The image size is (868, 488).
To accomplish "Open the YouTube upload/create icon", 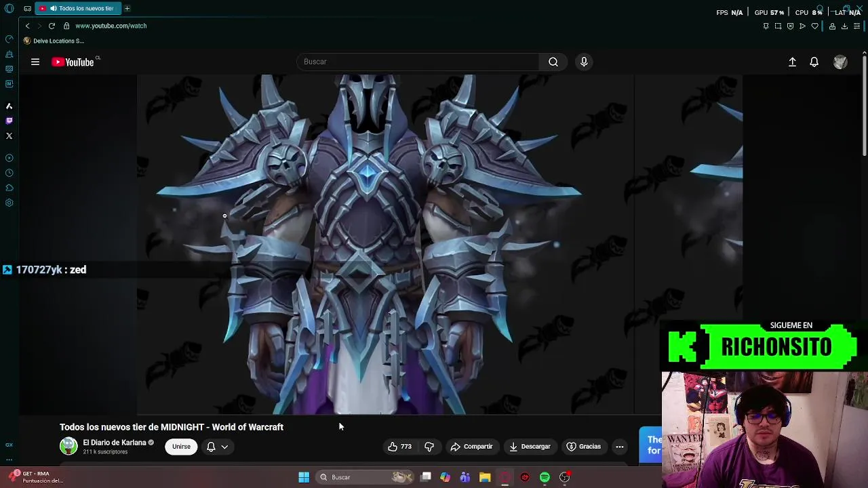I will [x=792, y=62].
